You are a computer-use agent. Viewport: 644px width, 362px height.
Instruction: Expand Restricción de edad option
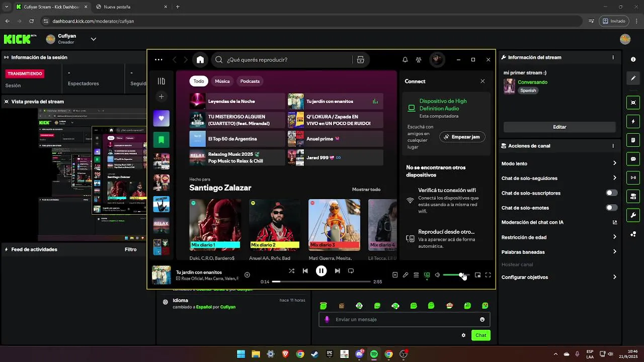click(614, 237)
